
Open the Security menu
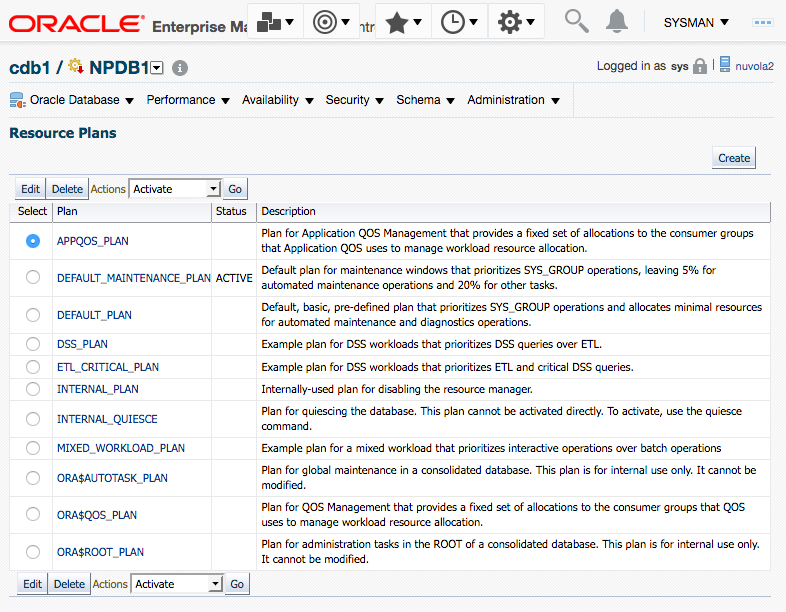point(354,100)
